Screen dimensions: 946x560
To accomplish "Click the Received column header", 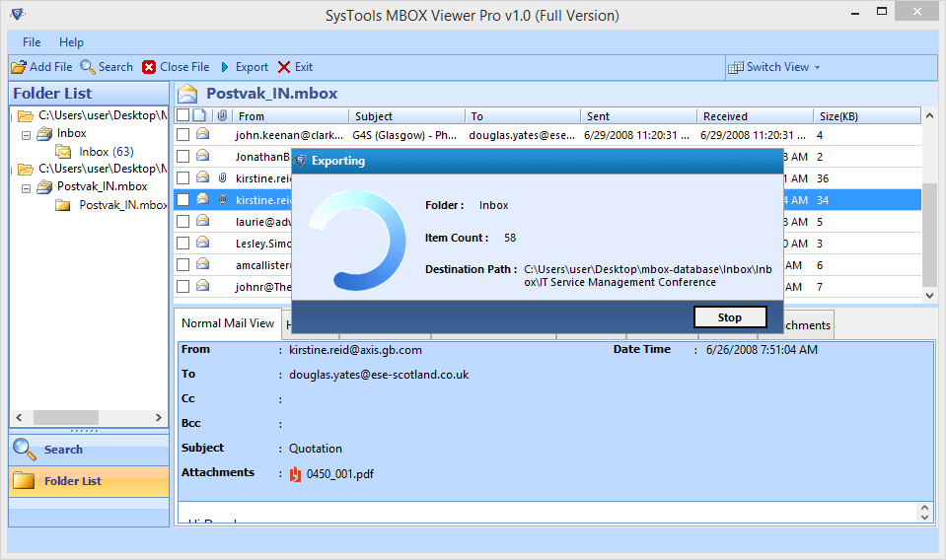I will coord(756,116).
